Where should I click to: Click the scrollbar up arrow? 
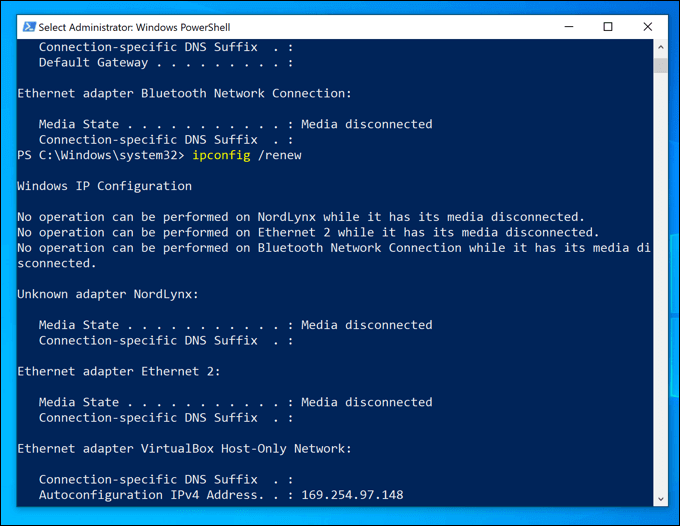[x=660, y=48]
